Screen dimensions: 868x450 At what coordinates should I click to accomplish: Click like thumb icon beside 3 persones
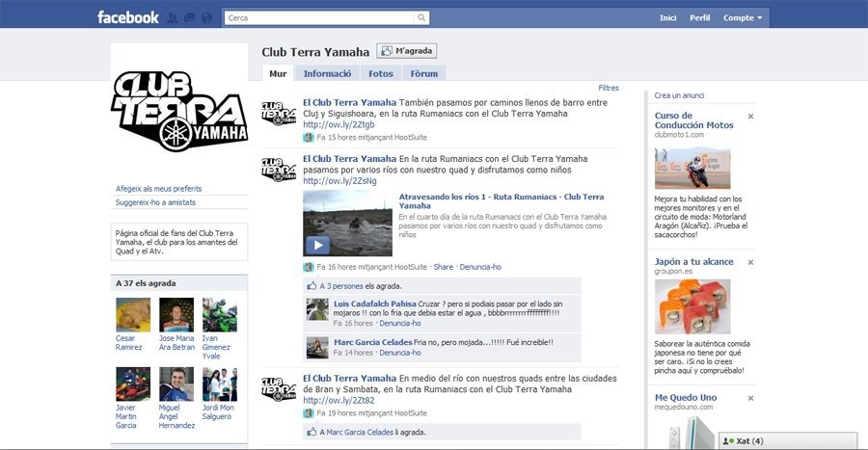(x=312, y=286)
